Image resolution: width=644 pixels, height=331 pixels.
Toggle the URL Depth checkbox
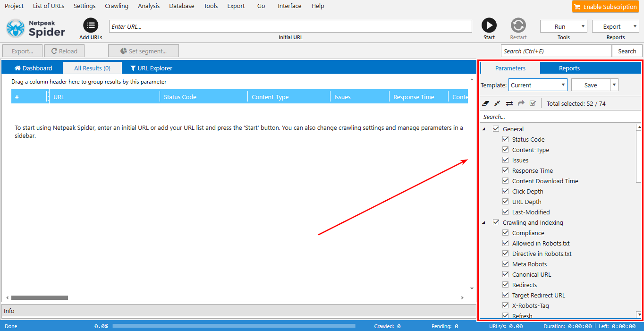506,202
